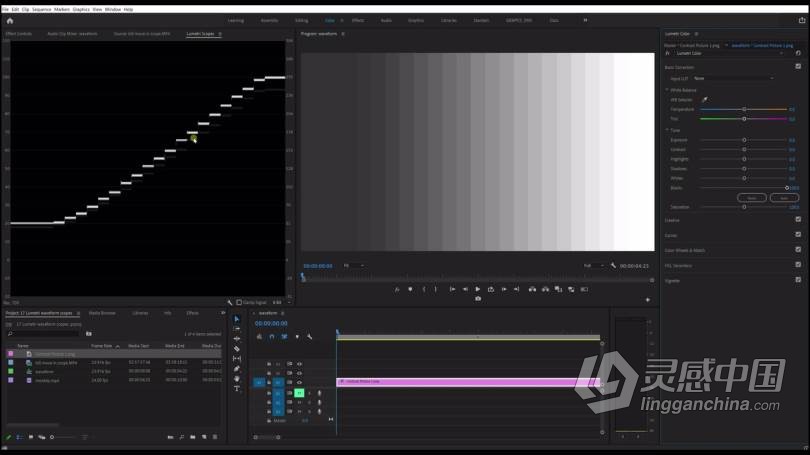Toggle the Basic Correction checkbox

(798, 67)
